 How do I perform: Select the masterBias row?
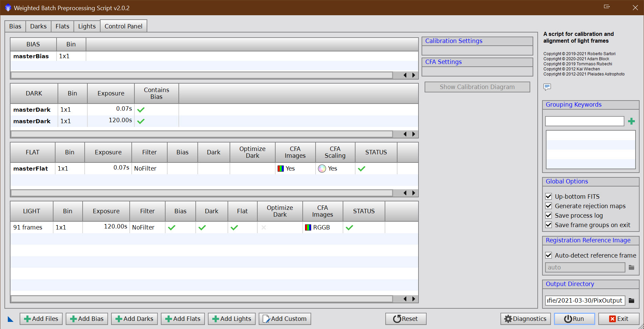[x=214, y=56]
